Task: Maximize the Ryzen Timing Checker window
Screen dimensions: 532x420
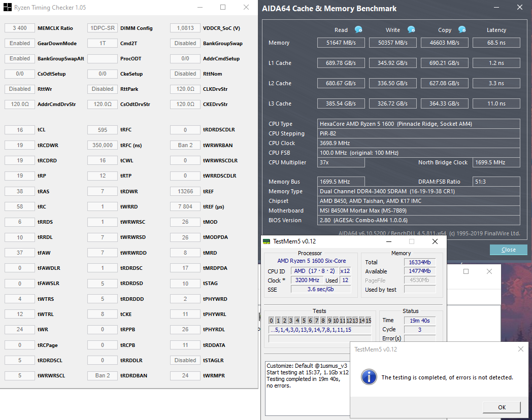Action: pyautogui.click(x=223, y=7)
